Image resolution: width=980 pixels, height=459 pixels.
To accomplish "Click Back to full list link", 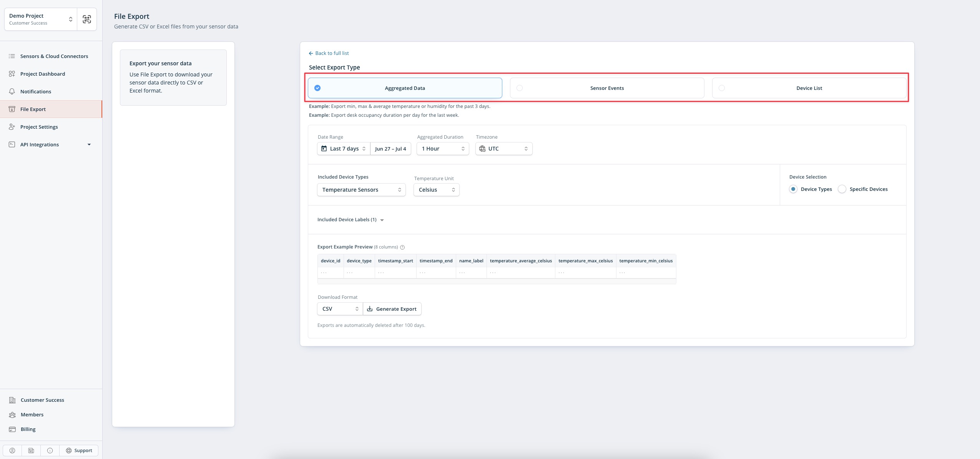I will click(329, 53).
